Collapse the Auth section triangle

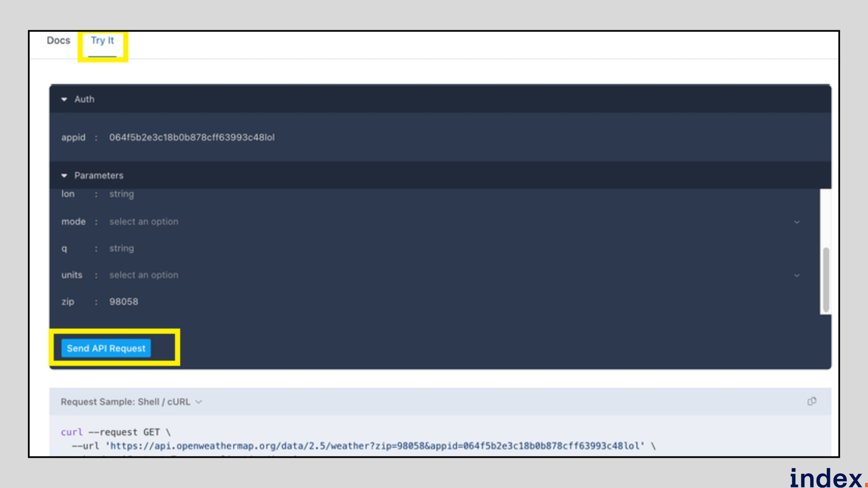coord(64,99)
